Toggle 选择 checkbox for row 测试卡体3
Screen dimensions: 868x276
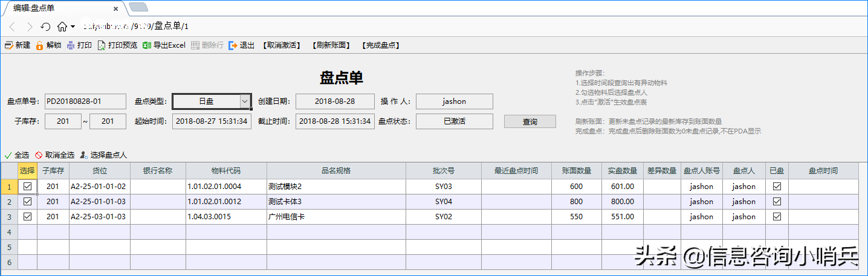pyautogui.click(x=27, y=202)
